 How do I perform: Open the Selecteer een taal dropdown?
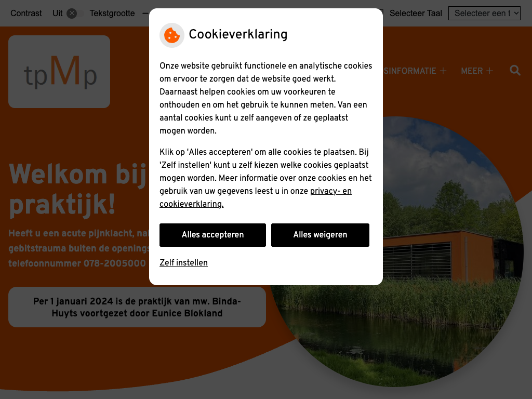click(484, 13)
